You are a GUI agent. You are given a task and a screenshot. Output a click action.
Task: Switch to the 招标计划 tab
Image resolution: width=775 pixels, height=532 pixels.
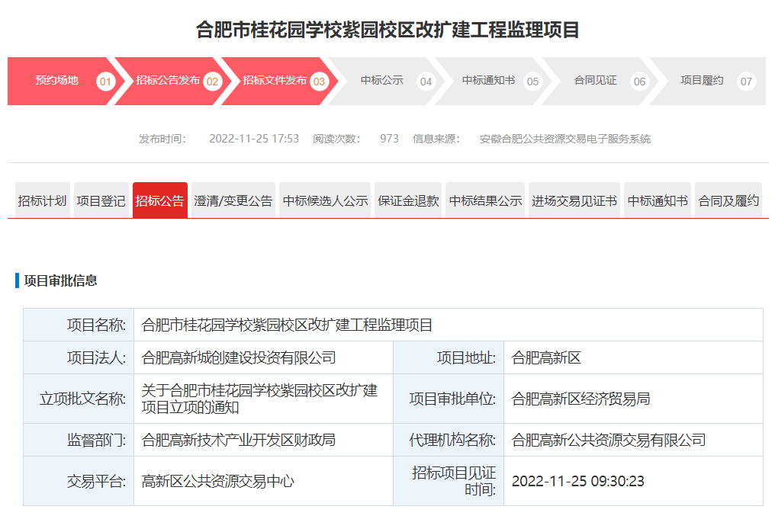[43, 200]
